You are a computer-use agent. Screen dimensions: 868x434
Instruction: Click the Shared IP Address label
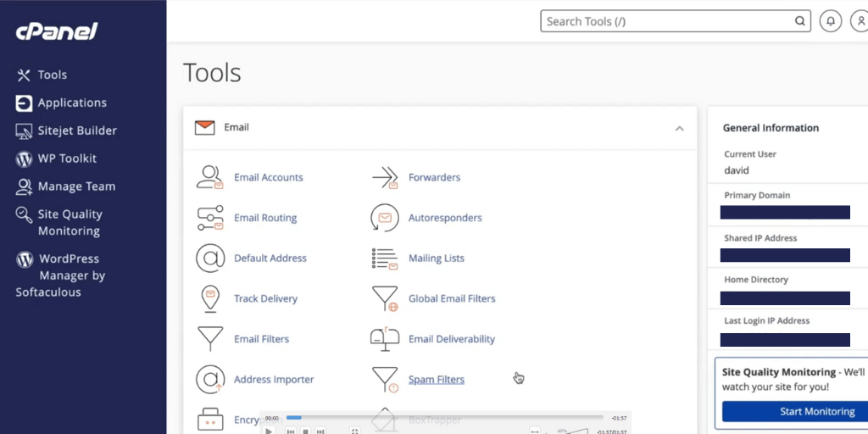(x=760, y=238)
